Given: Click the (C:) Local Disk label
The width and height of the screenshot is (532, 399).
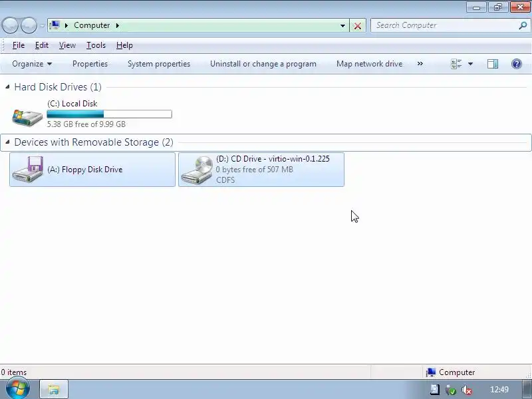Looking at the screenshot, I should [x=72, y=104].
